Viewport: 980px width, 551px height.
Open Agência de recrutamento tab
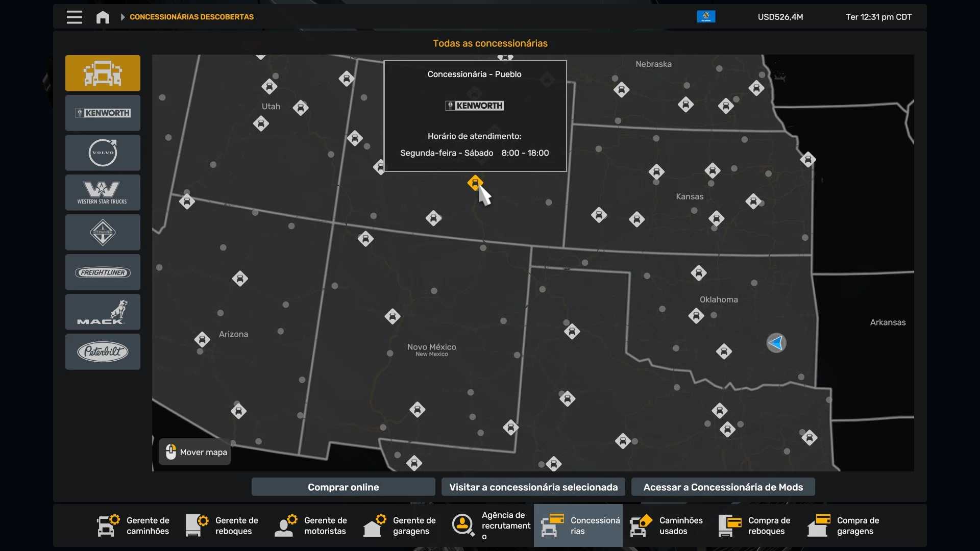[x=491, y=525]
